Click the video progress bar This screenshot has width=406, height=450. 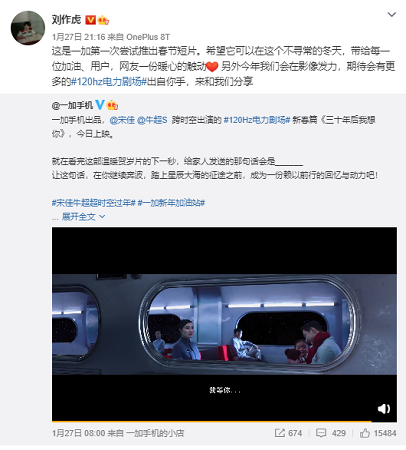click(224, 422)
